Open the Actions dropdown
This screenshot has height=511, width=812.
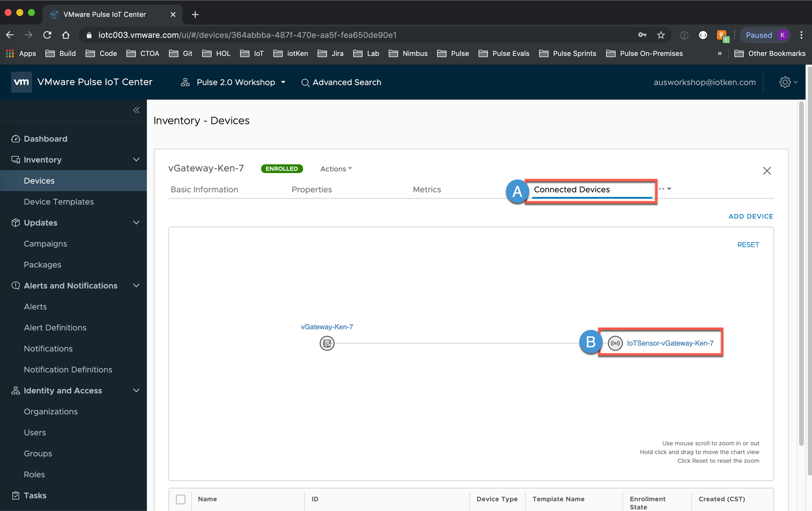pos(336,169)
